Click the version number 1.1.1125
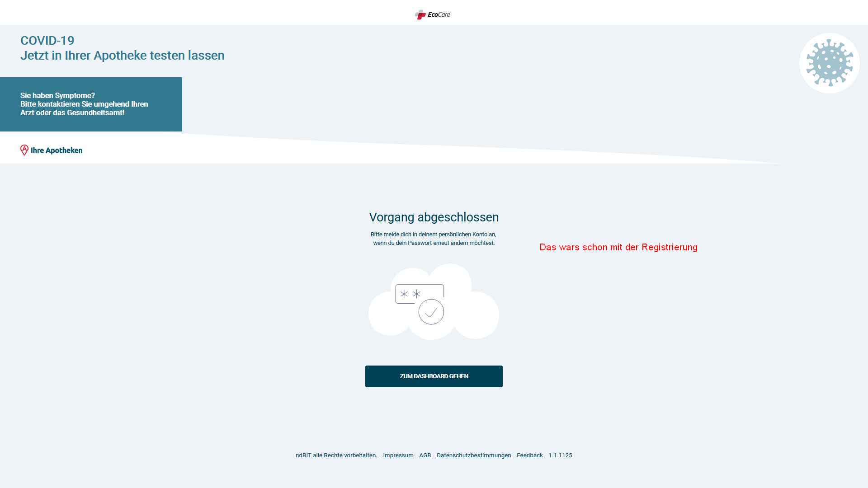 pos(560,455)
